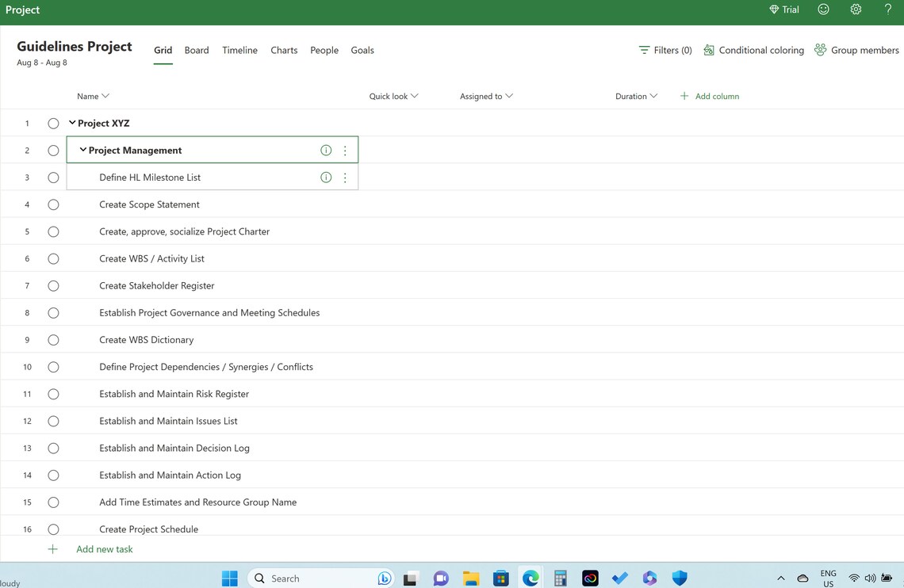Viewport: 904px width, 588px height.
Task: Open Conditional coloring options
Action: tap(752, 49)
